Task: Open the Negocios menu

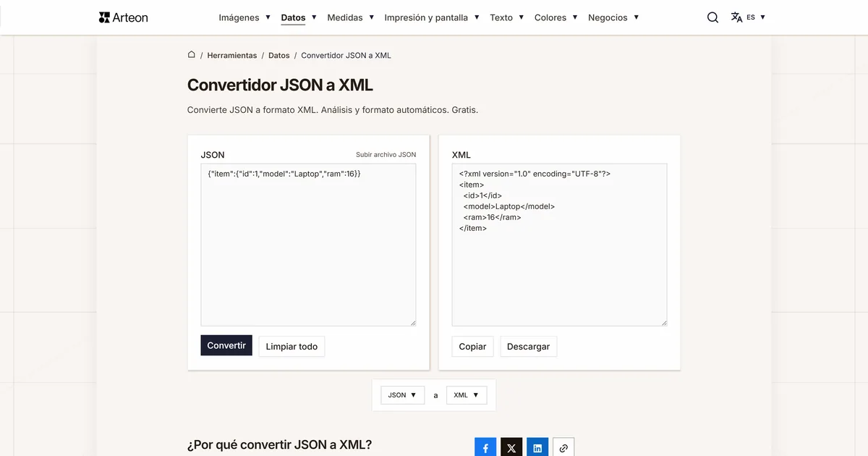Action: point(608,17)
